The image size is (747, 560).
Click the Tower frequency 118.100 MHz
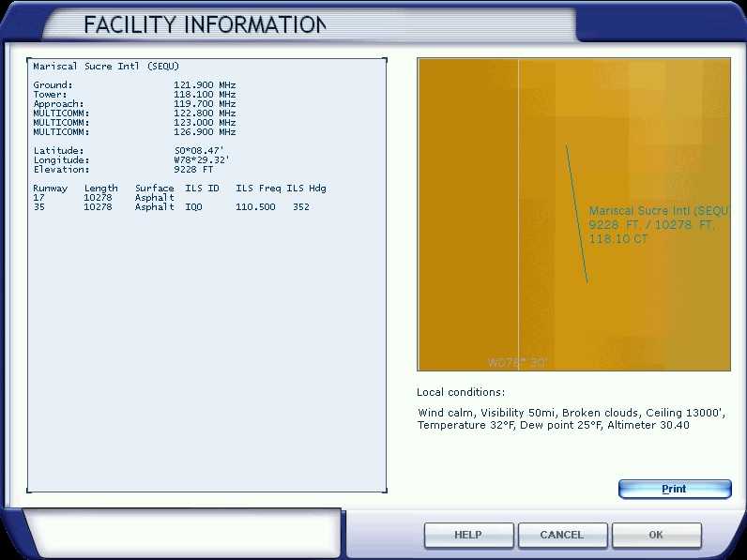pyautogui.click(x=205, y=95)
